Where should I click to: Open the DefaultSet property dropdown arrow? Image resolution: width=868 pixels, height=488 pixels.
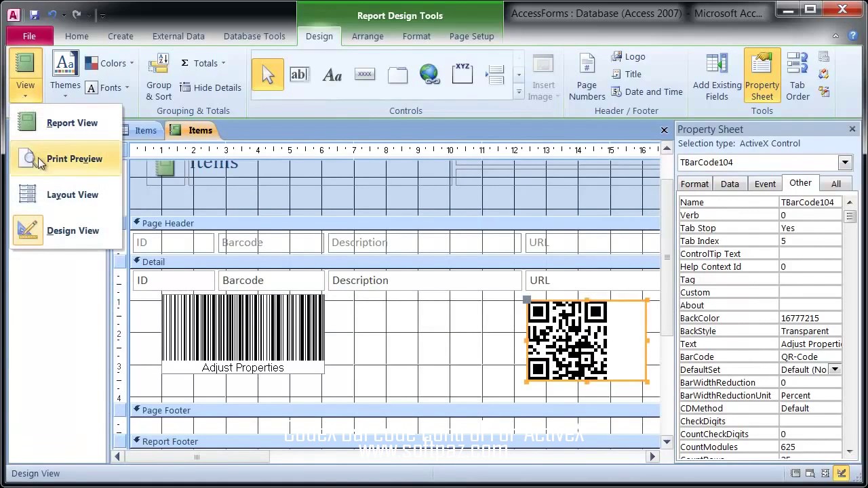click(835, 369)
